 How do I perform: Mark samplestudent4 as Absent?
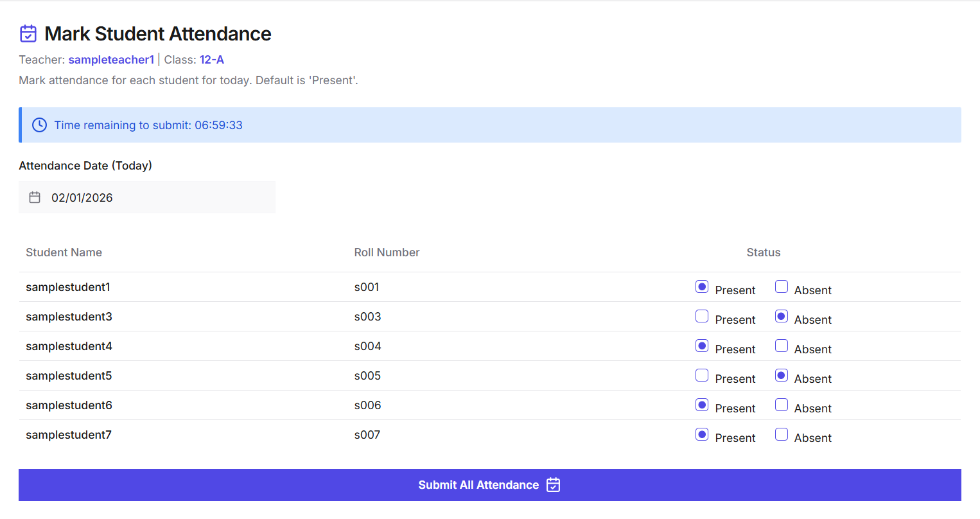(782, 346)
